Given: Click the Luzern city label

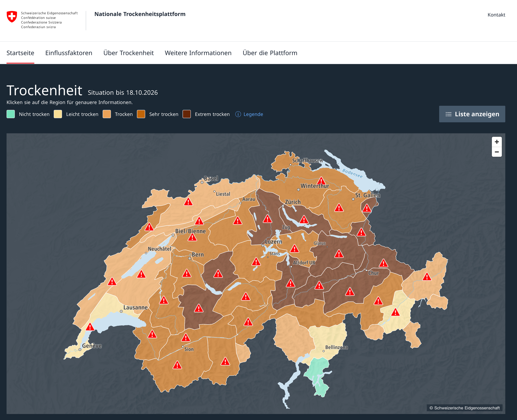Looking at the screenshot, I should point(273,242).
